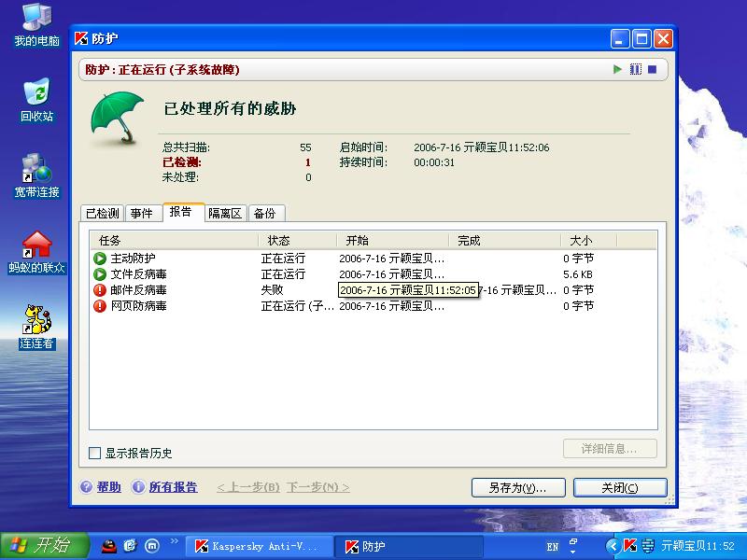Click the 关闭(C) button
The image size is (747, 560).
[620, 487]
